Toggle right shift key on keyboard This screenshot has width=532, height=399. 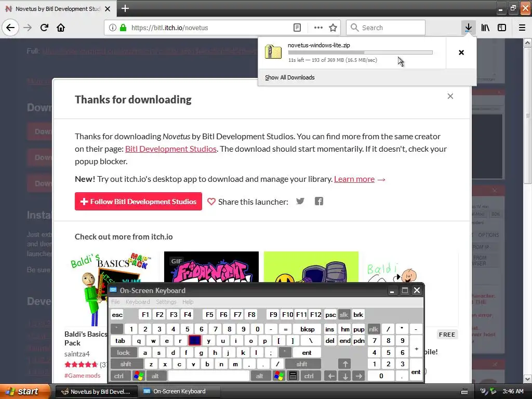pyautogui.click(x=302, y=364)
